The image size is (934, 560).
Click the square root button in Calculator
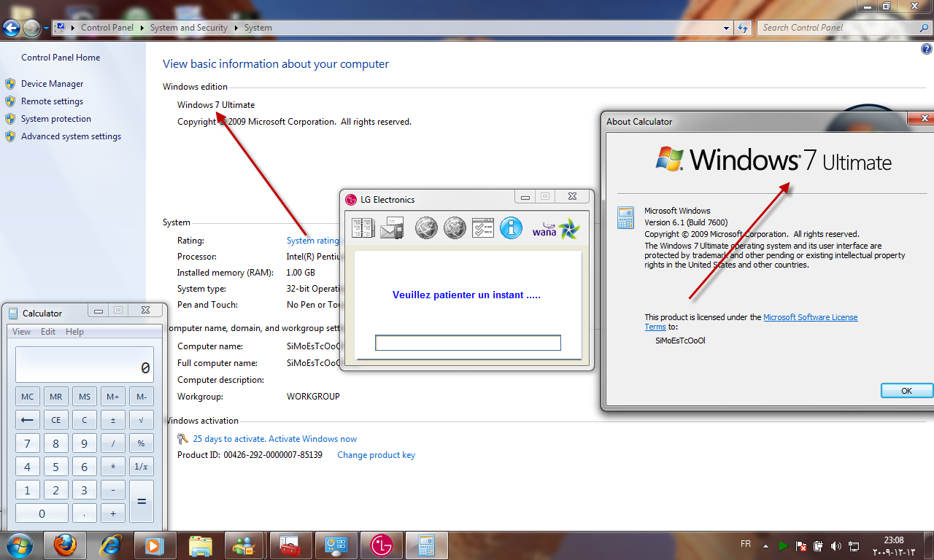[142, 420]
